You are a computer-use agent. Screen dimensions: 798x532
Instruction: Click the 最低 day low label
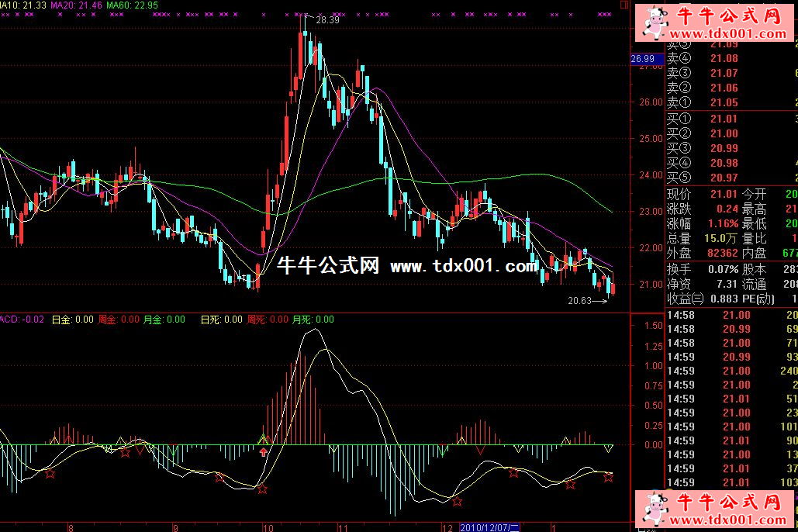point(755,224)
